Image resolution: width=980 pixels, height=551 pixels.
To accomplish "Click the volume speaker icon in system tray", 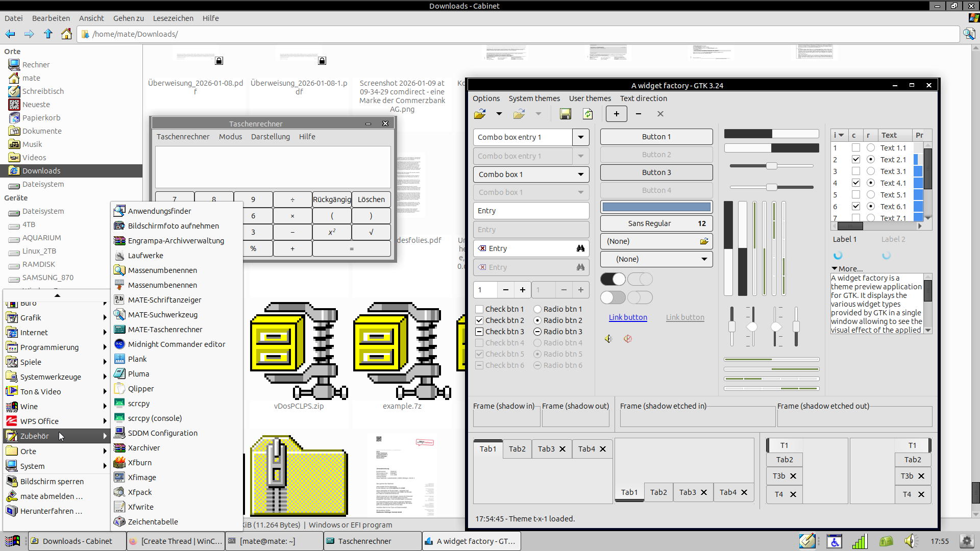I will [910, 541].
